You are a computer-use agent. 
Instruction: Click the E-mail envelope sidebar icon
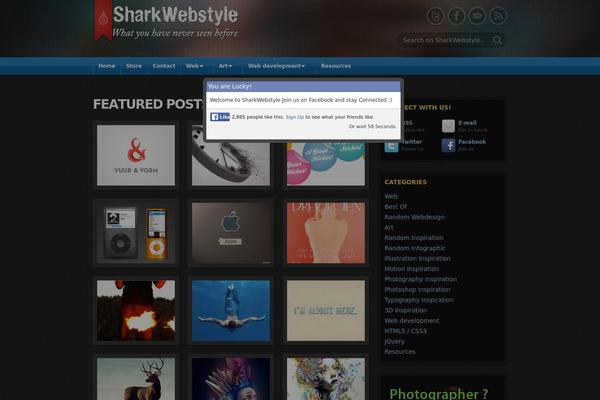448,126
